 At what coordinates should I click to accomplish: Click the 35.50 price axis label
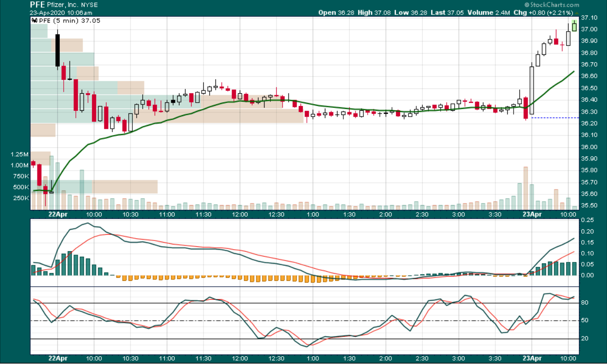click(589, 206)
